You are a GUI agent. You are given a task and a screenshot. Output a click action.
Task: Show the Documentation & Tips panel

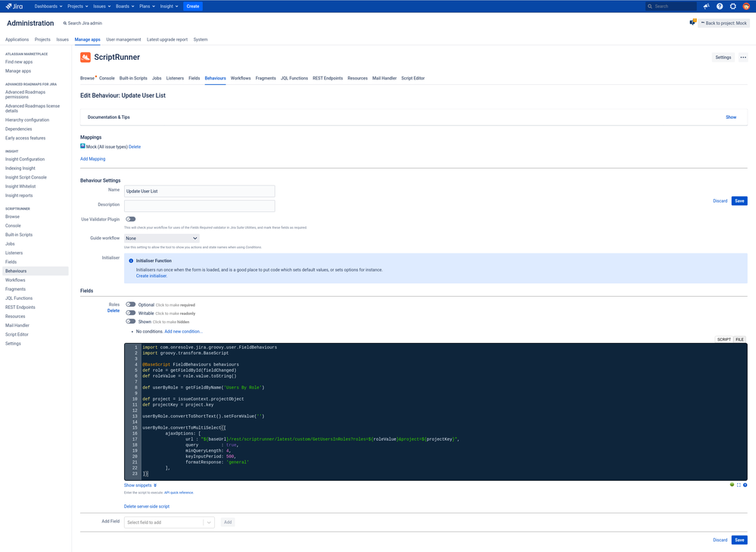coord(730,117)
